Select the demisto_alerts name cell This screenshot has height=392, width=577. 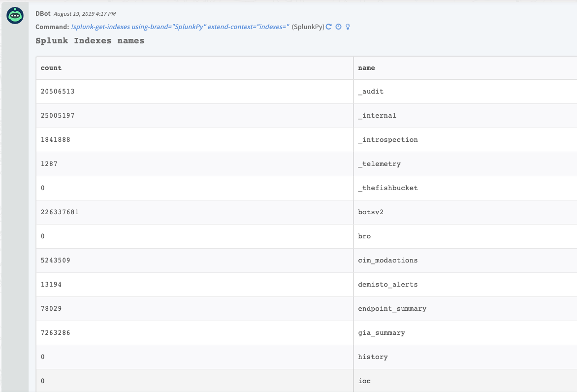click(x=387, y=285)
